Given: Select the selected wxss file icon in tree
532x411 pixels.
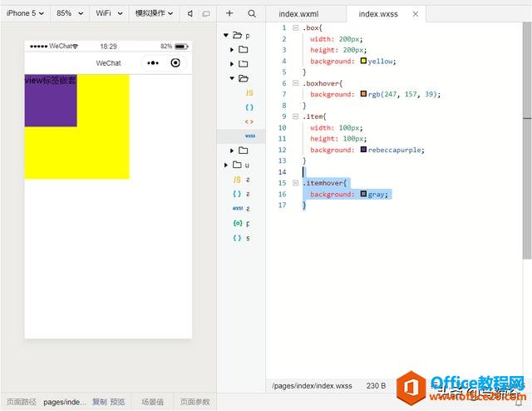Looking at the screenshot, I should click(249, 135).
